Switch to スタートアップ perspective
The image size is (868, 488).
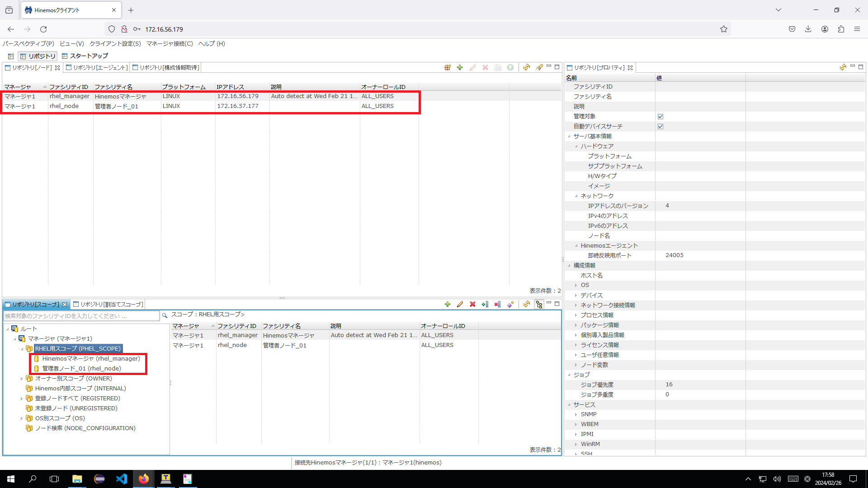coord(85,56)
